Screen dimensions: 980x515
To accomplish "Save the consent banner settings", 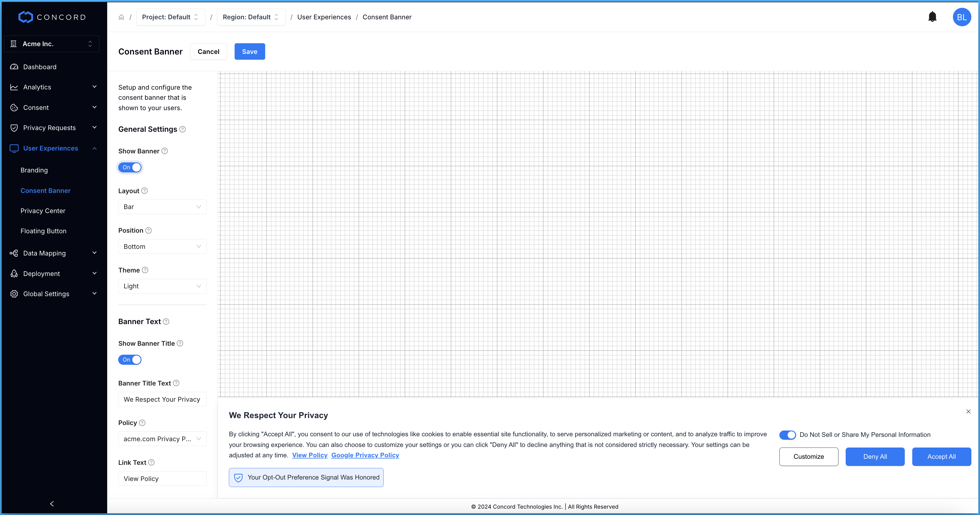I will tap(250, 51).
